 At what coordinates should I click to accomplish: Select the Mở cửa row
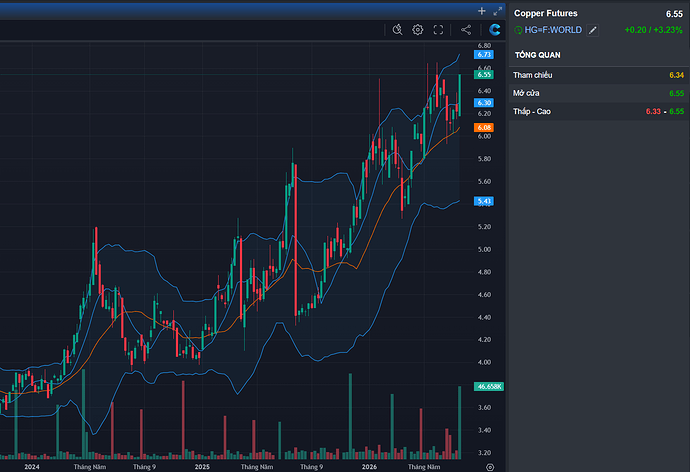point(598,93)
